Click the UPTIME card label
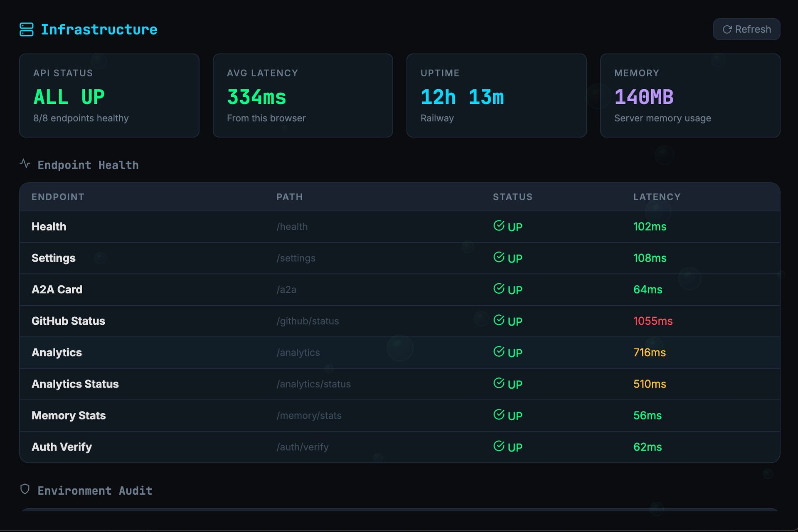 (x=440, y=73)
